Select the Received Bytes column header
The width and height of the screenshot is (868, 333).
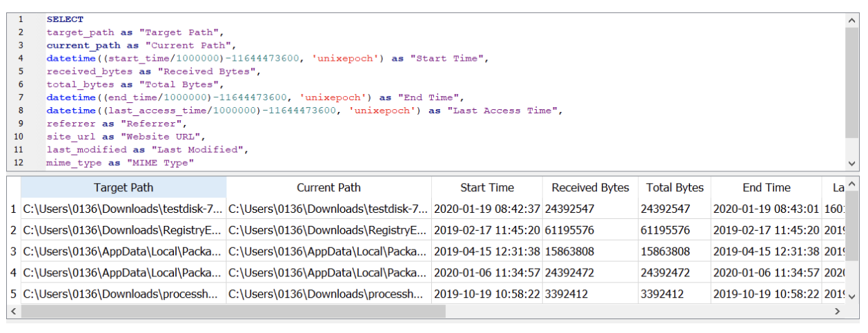click(591, 187)
